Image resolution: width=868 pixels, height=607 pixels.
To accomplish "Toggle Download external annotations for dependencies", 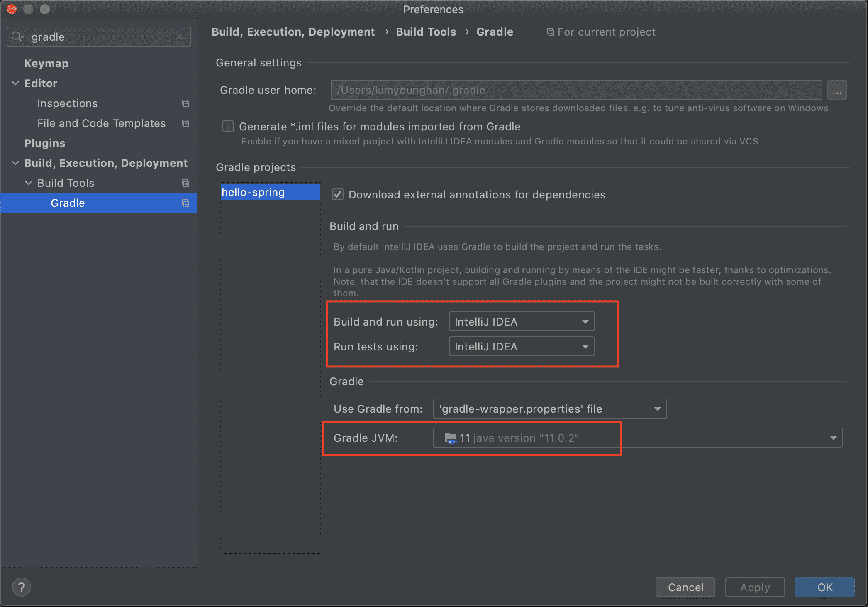I will pyautogui.click(x=338, y=194).
